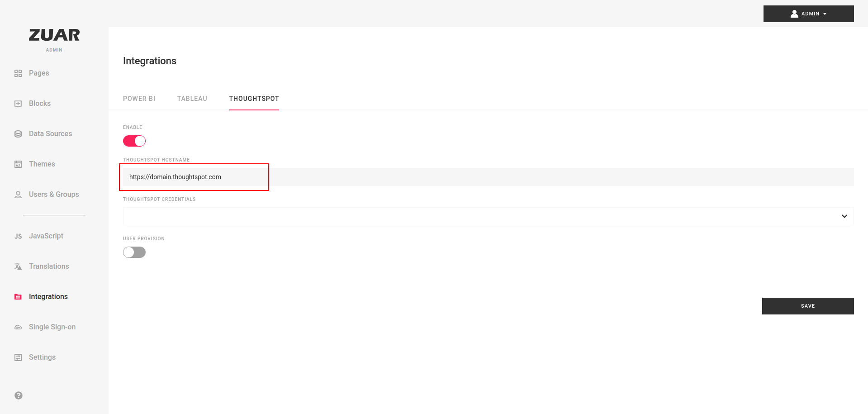Click the ThoughtSpot Credentials select field

point(489,216)
